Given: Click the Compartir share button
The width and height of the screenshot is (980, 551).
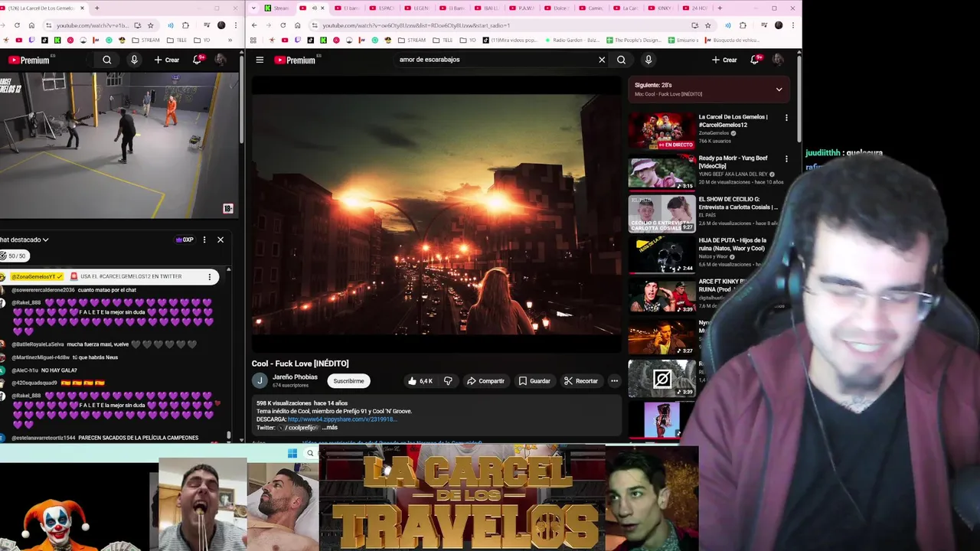Looking at the screenshot, I should click(x=485, y=381).
